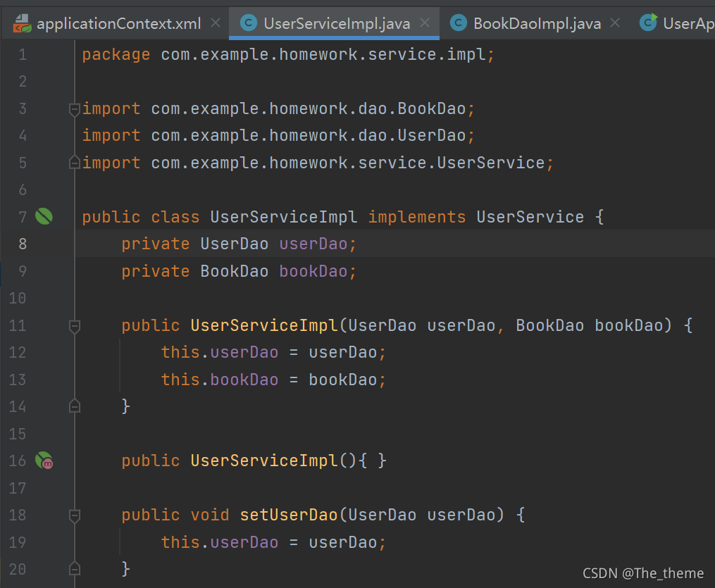Click the package declaration com.example.homework.service.impl

(323, 55)
